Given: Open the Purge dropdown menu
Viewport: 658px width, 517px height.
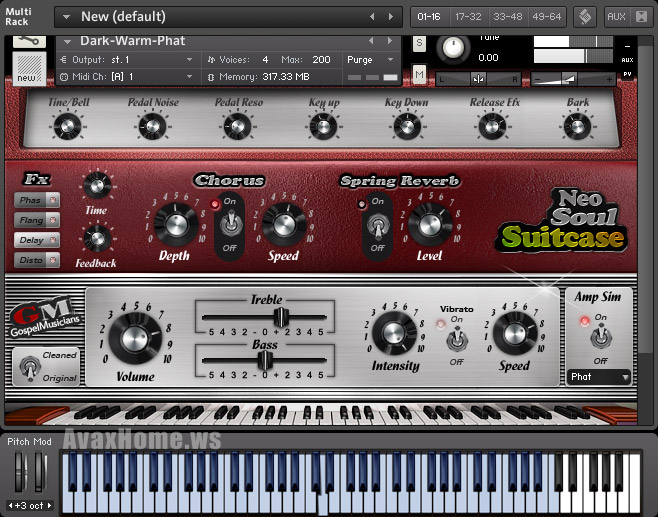Looking at the screenshot, I should pos(371,60).
